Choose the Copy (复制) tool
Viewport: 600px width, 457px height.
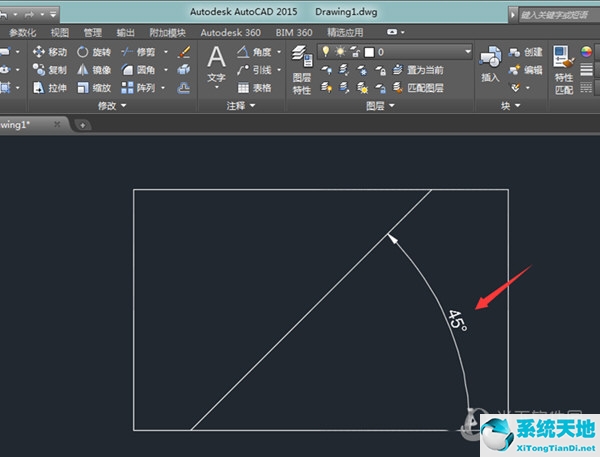pyautogui.click(x=49, y=69)
